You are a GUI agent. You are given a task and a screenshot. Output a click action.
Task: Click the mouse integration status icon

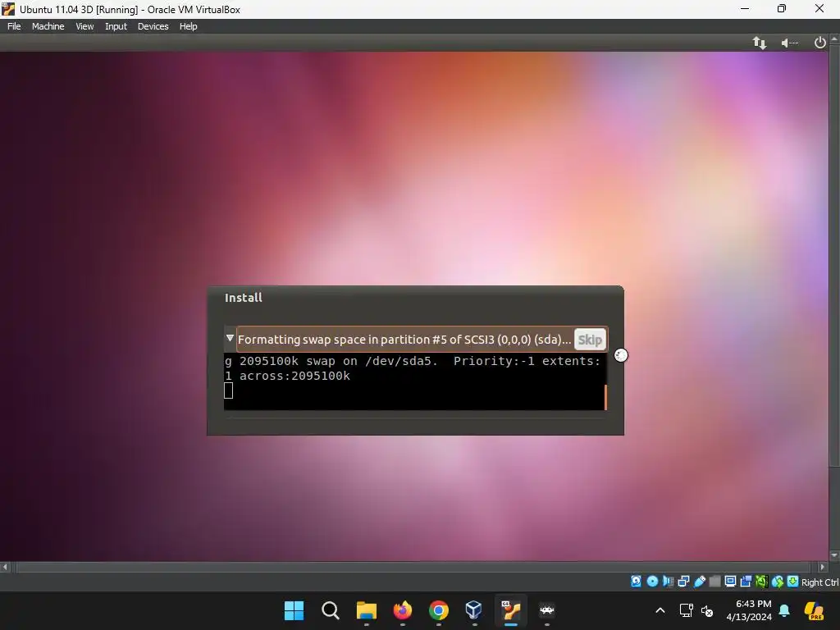point(778,582)
